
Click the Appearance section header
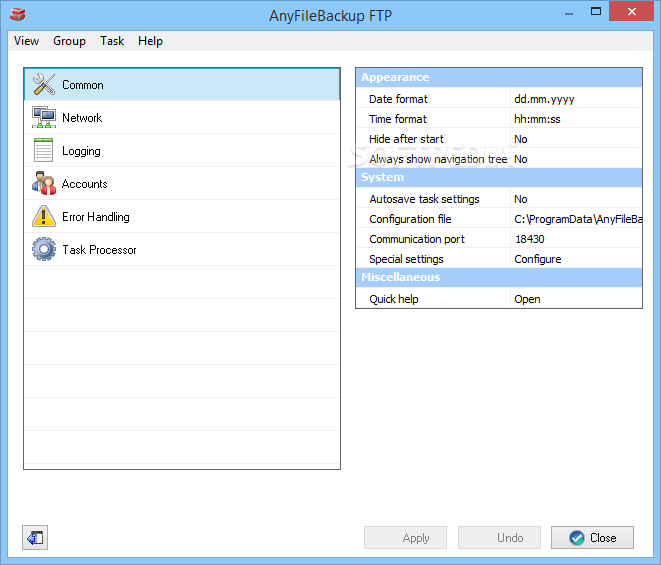[x=499, y=78]
